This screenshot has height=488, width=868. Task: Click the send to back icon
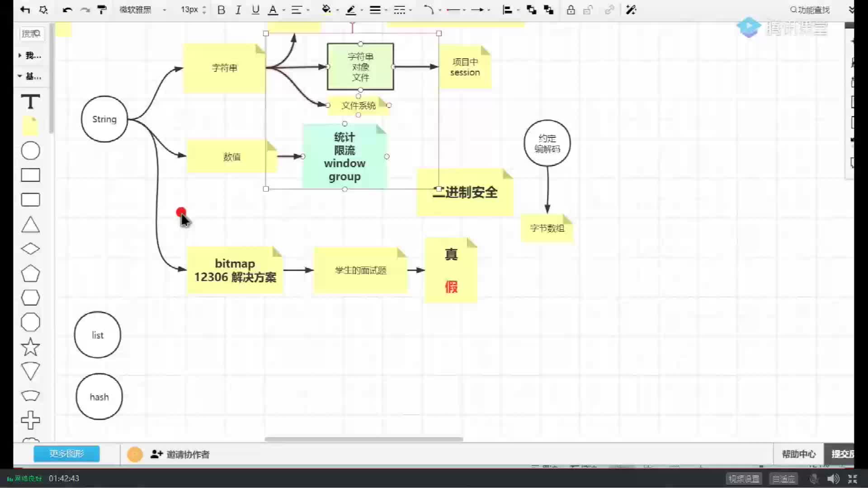click(x=549, y=10)
